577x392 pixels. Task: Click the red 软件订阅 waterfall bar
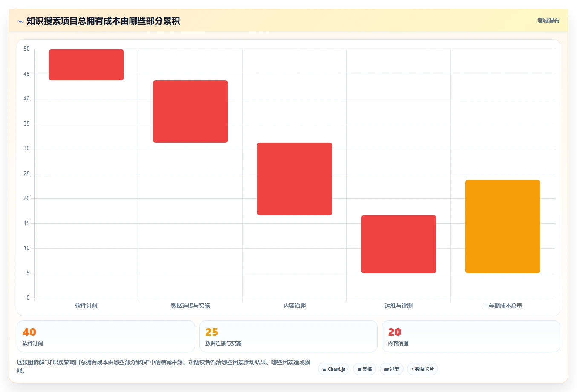pyautogui.click(x=87, y=65)
